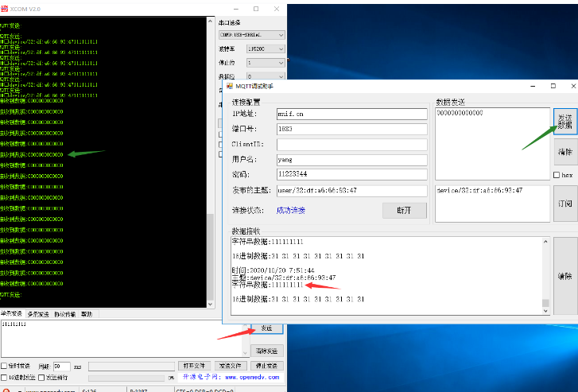Click the 周期 interval field showing 50
578x392 pixels.
[x=61, y=367]
